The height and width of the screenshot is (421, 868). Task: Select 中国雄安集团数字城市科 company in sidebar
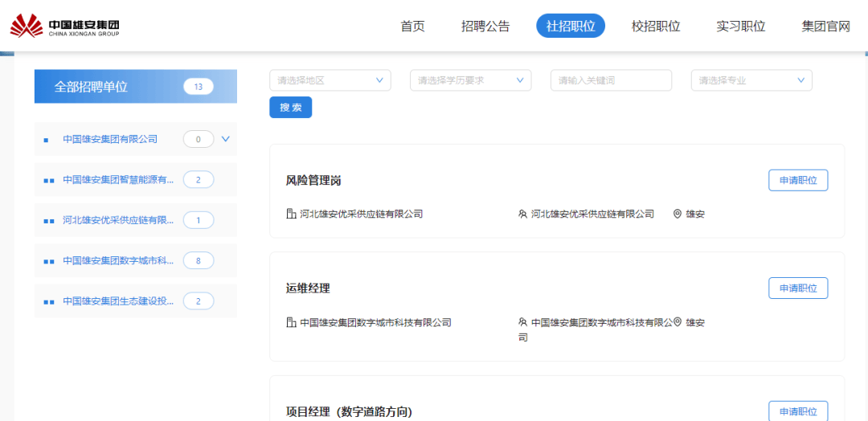118,260
